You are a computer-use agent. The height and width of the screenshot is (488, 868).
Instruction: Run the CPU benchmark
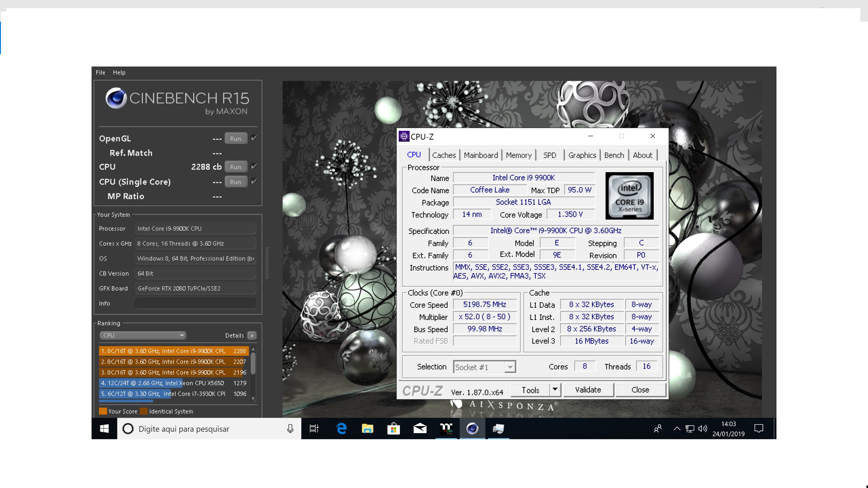(x=236, y=167)
